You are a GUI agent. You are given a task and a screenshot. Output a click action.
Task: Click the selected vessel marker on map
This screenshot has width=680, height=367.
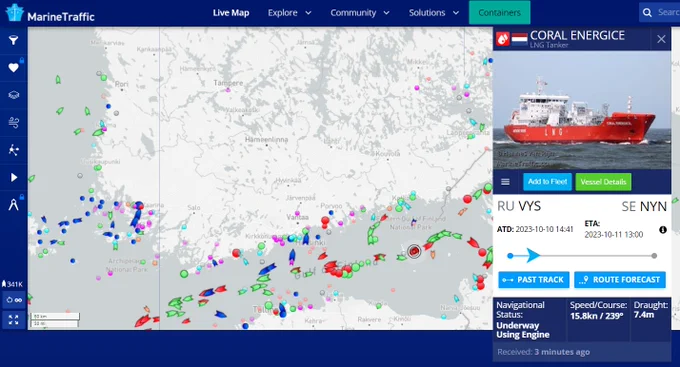(414, 251)
